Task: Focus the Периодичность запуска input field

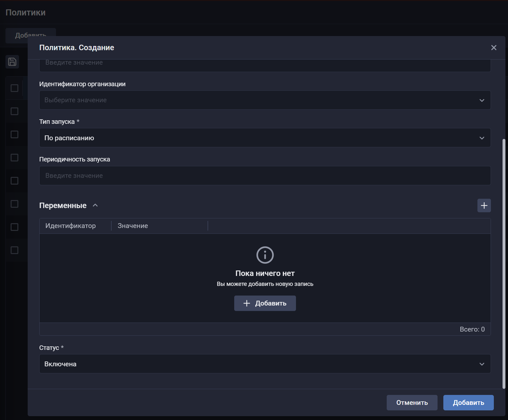Action: 264,176
